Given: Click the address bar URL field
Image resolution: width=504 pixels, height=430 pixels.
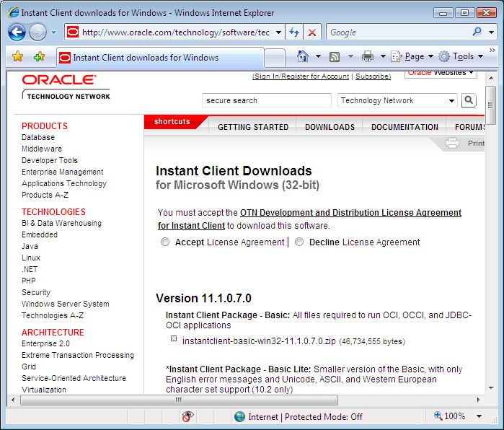Looking at the screenshot, I should click(175, 32).
